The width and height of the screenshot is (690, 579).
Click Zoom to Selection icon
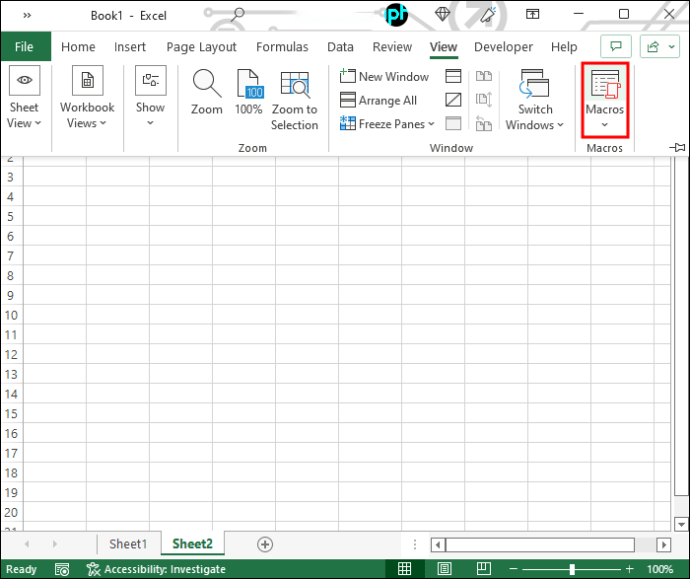294,100
